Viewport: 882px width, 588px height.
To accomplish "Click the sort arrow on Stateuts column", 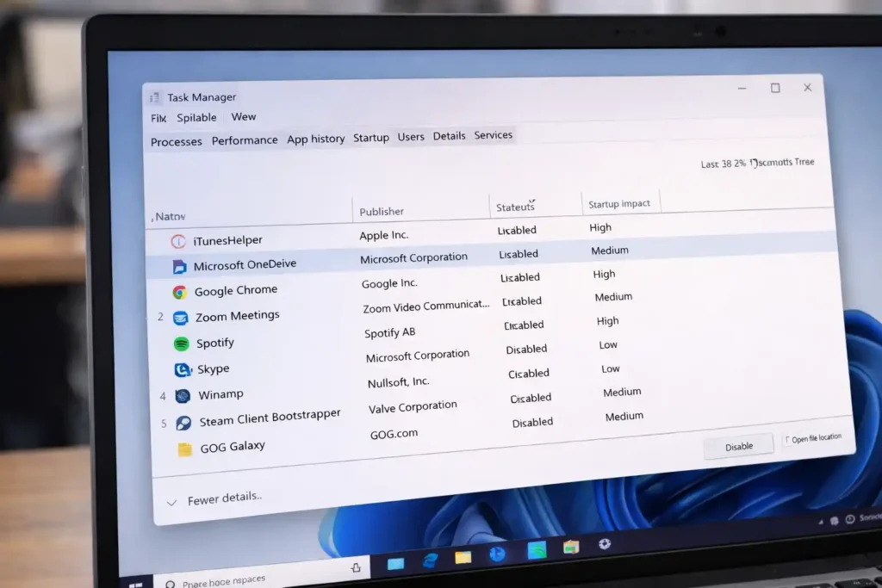I will (x=532, y=201).
